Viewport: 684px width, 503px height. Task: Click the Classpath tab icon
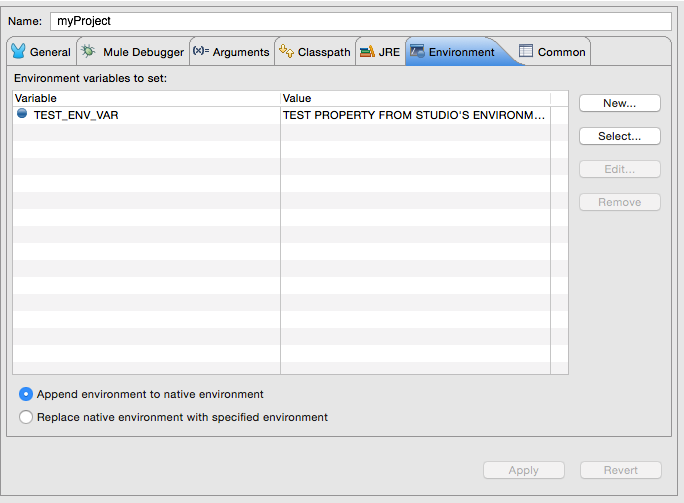[286, 52]
